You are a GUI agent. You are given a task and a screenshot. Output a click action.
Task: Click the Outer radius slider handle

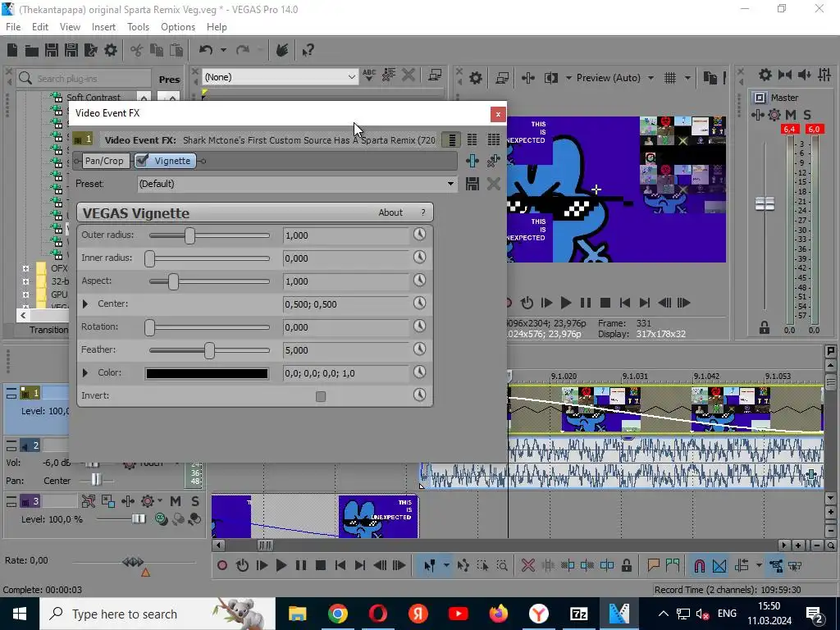[x=189, y=235]
